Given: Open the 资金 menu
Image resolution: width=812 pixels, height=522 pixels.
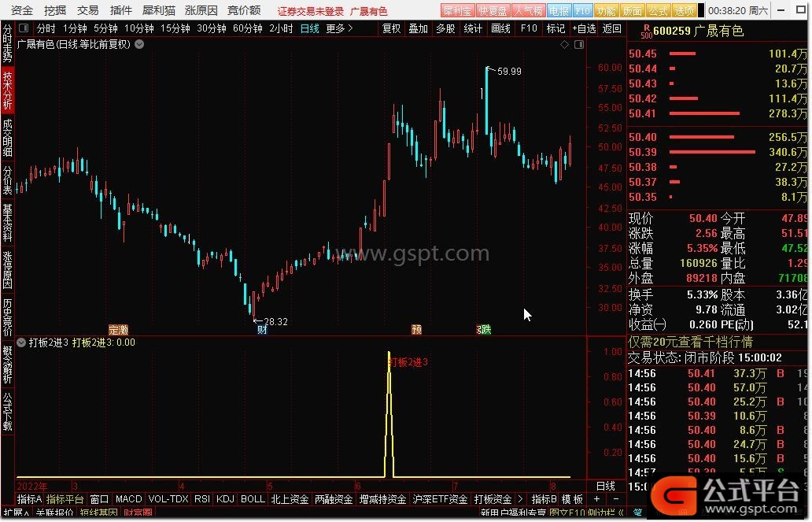Looking at the screenshot, I should tap(22, 10).
